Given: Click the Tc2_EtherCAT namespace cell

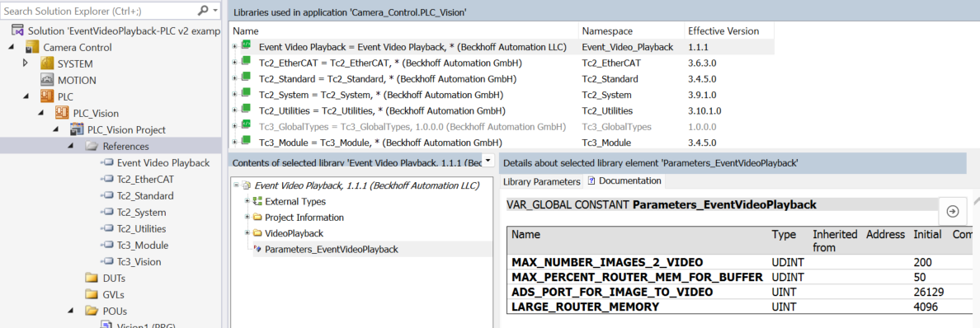Looking at the screenshot, I should [611, 63].
